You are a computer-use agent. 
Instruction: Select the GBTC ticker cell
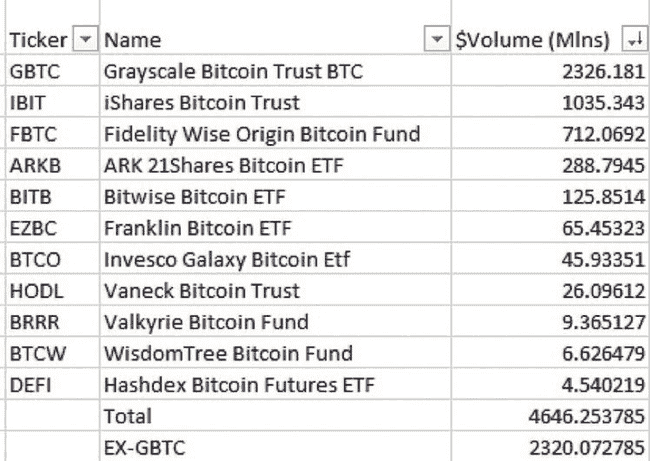(35, 72)
